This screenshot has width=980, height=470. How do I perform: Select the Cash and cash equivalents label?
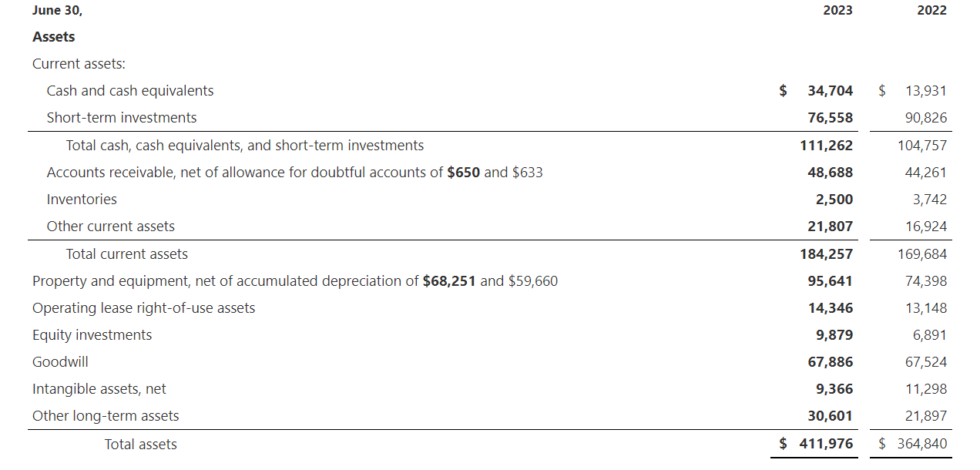coord(130,91)
